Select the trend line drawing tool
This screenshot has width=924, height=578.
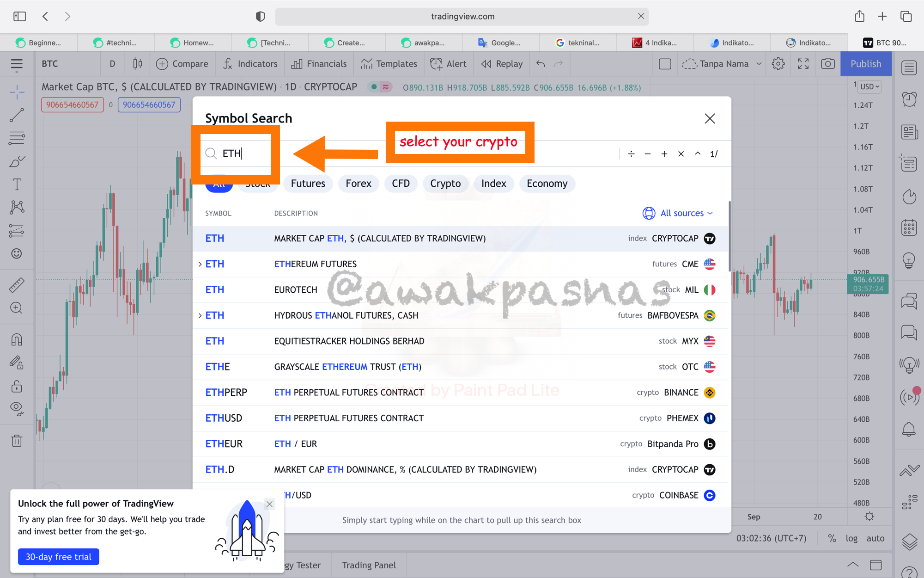17,116
